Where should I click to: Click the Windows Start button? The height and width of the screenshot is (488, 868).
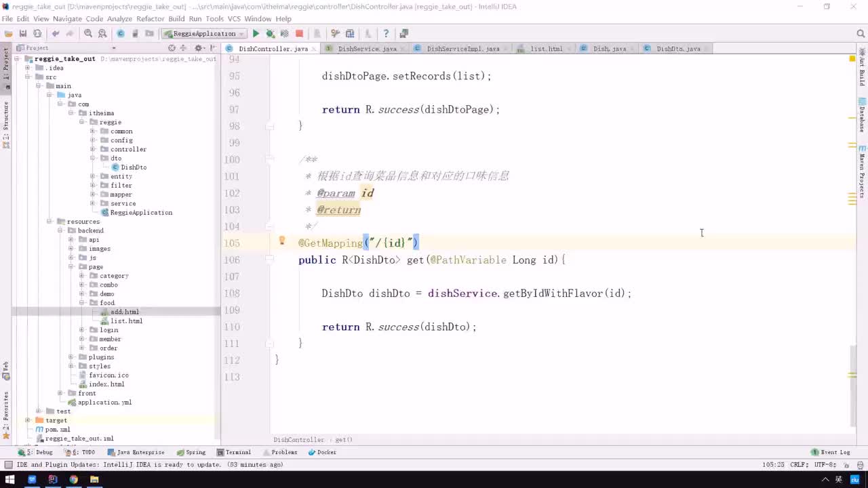(x=9, y=479)
